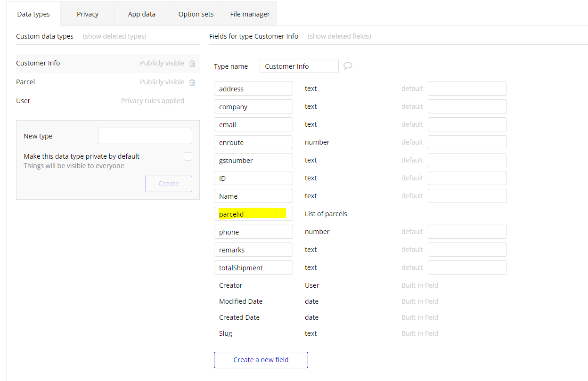Go to Option sets tab

click(196, 14)
